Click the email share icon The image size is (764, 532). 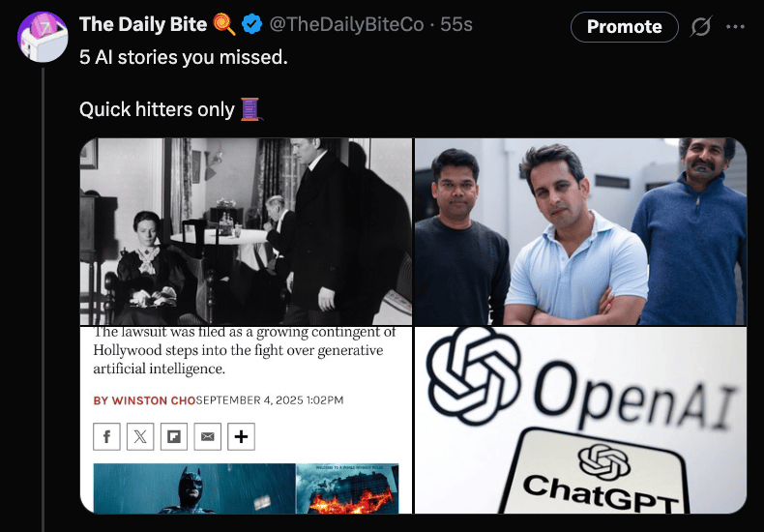[x=208, y=436]
